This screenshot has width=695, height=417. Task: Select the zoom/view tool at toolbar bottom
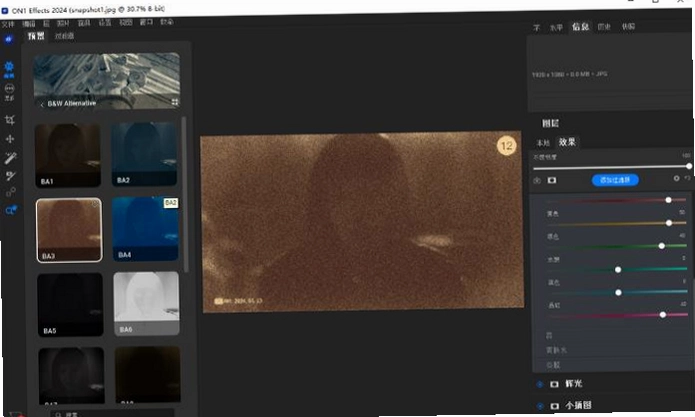(x=11, y=210)
